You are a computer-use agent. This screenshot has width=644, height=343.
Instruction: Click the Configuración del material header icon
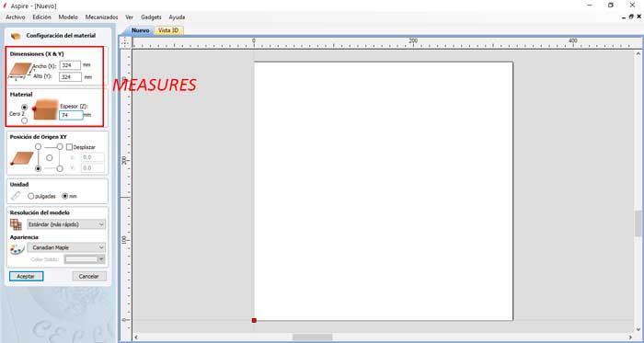[x=16, y=36]
